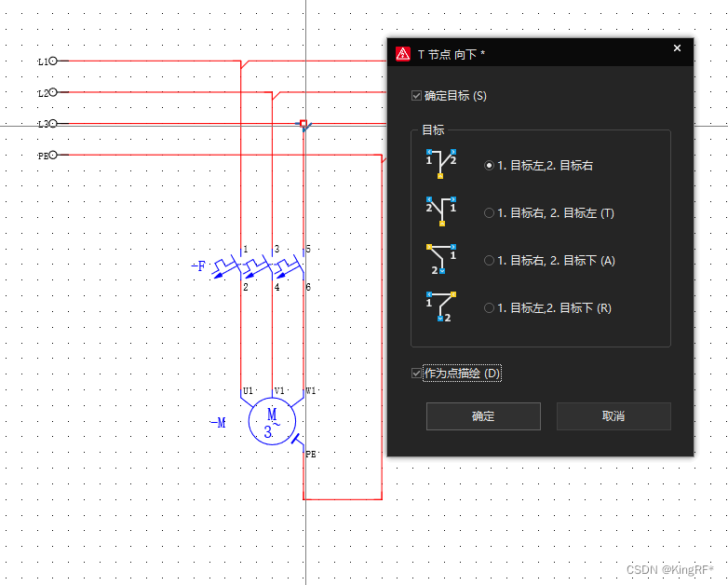Screen dimensions: 728x585
Task: Select the T-node junction on the L3 line
Action: coord(304,125)
